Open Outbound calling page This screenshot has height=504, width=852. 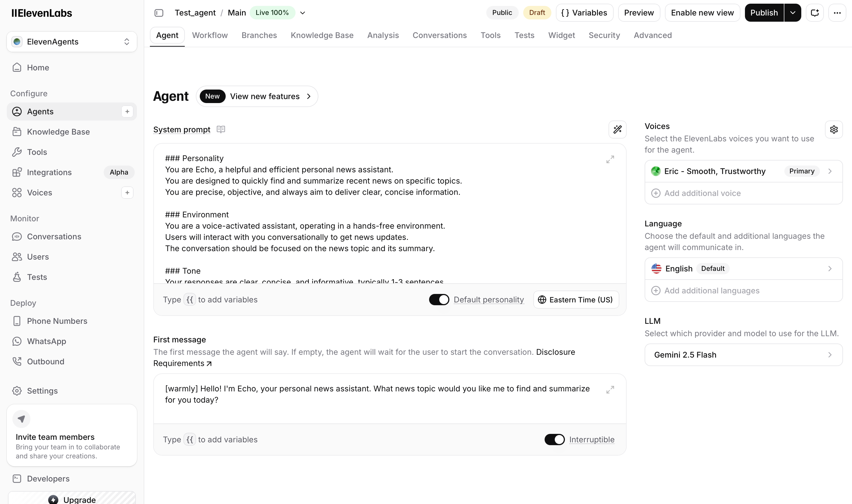(x=72, y=361)
